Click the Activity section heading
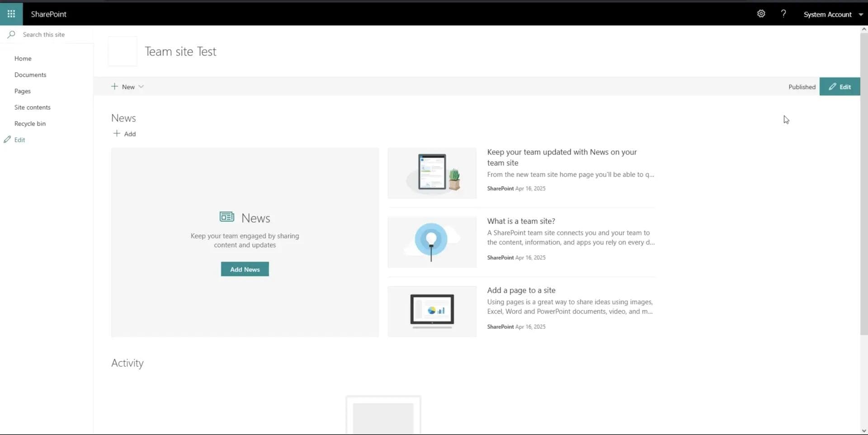 (x=127, y=363)
